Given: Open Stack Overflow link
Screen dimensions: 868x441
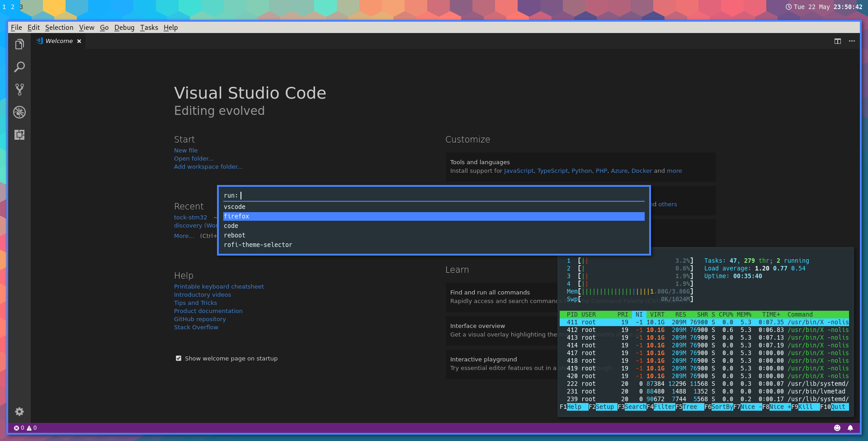Looking at the screenshot, I should point(196,327).
